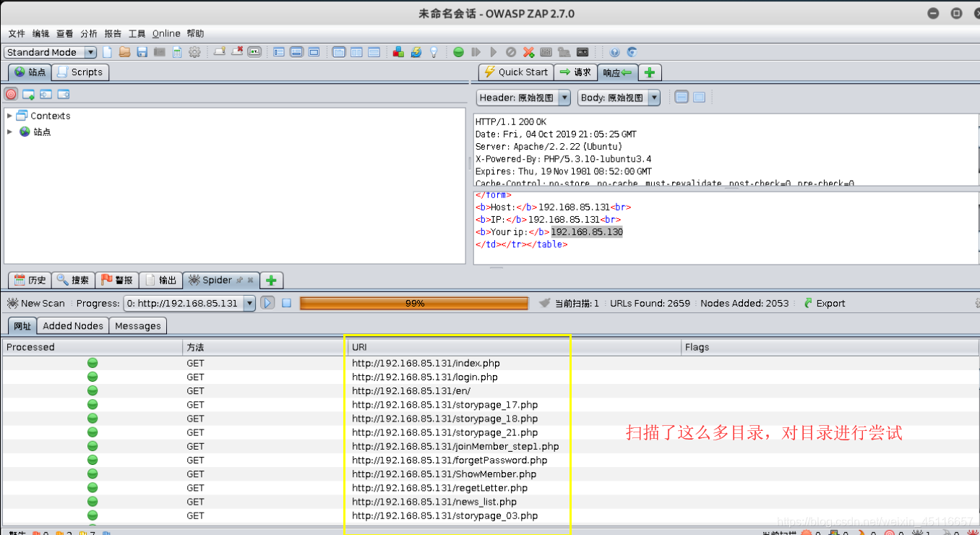This screenshot has height=535, width=980.
Task: Click the Start New Scan spider icon
Action: pos(13,303)
